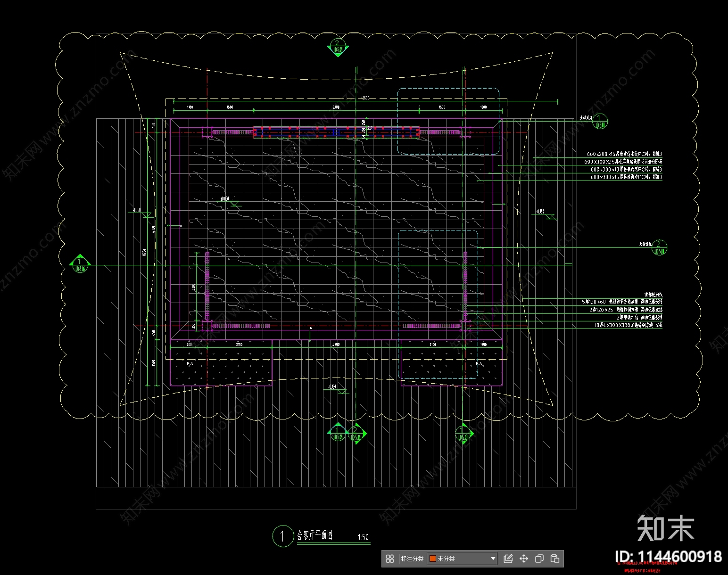Viewport: 728px width, 575px height.
Task: Click the copy overlapping squares icon
Action: point(539,559)
